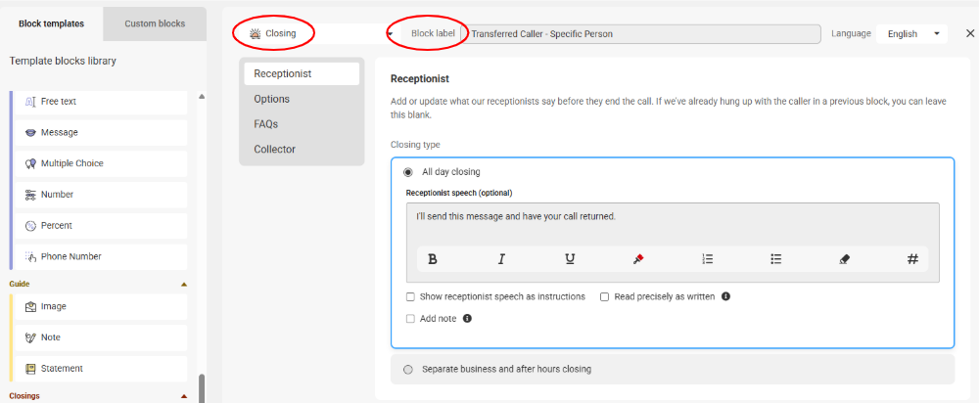Viewport: 980px width, 403px height.
Task: Open the Closing block type dropdown
Action: pyautogui.click(x=321, y=33)
